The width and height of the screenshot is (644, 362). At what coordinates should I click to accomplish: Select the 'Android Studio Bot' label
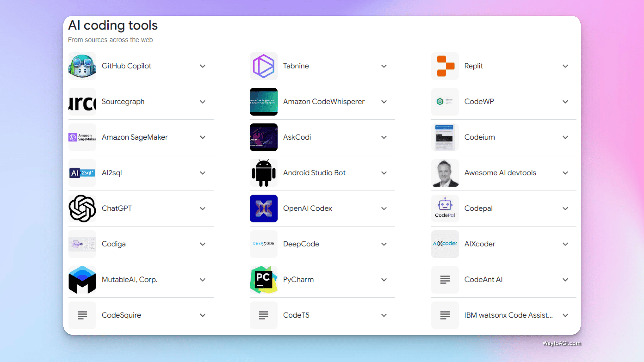point(314,173)
